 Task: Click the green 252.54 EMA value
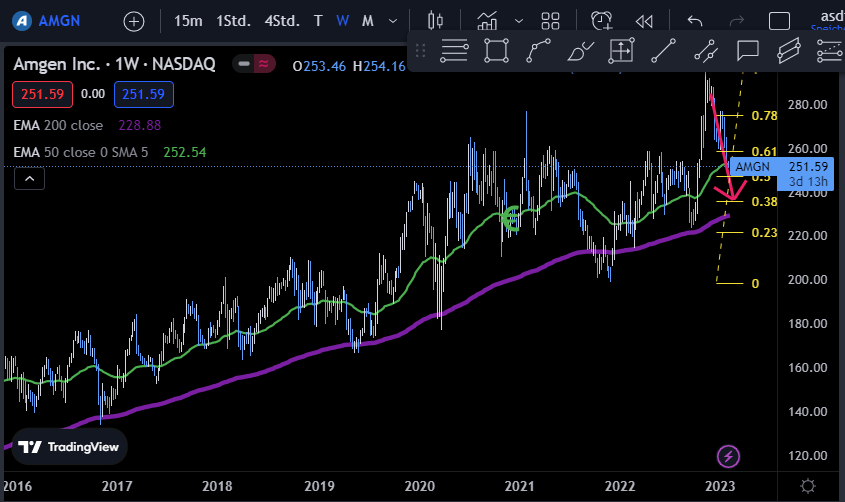(184, 152)
